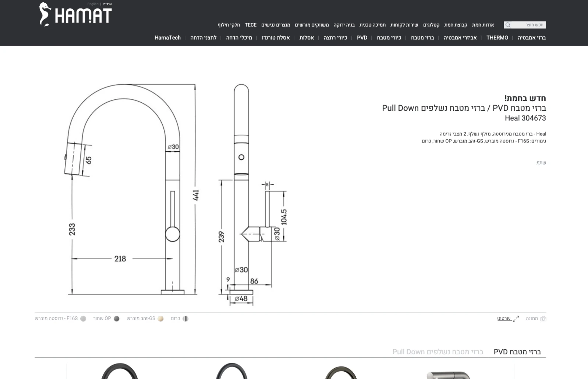Screen dimensions: 588x379
Task: Switch to ברזי מטבח נשלפים Pull Down tab
Action: point(438,352)
